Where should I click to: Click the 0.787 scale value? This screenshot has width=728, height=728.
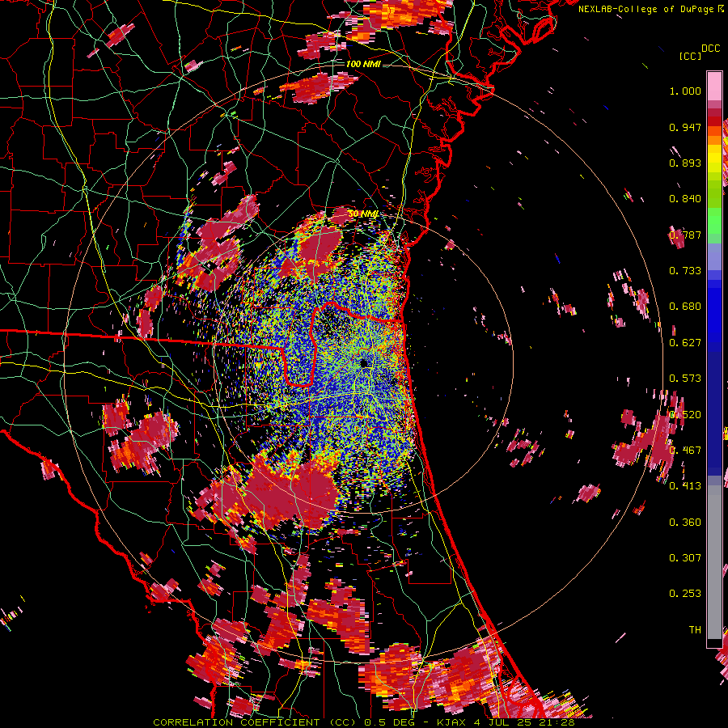[x=685, y=235]
